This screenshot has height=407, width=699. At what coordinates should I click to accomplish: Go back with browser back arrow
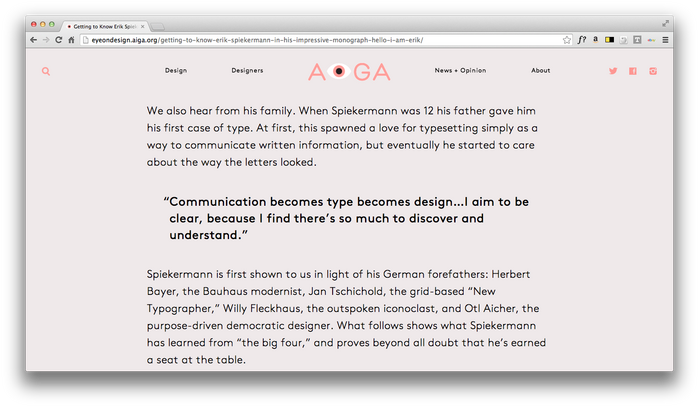click(x=33, y=40)
